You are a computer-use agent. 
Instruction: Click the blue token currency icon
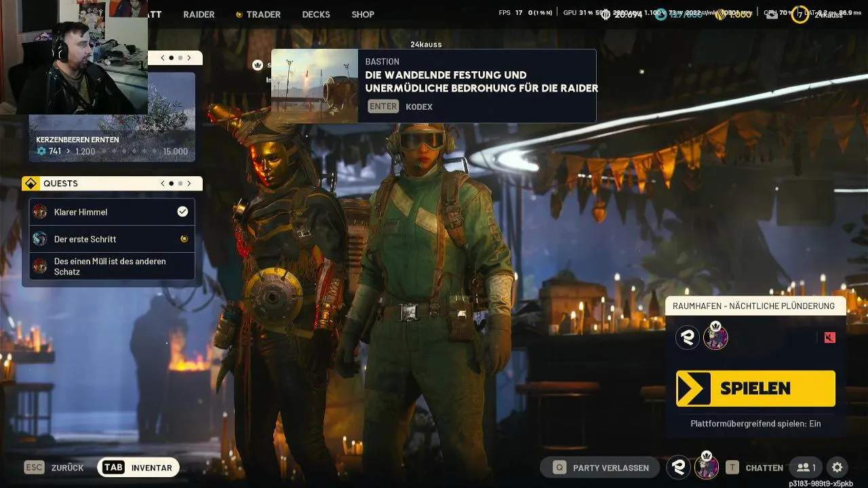point(660,14)
